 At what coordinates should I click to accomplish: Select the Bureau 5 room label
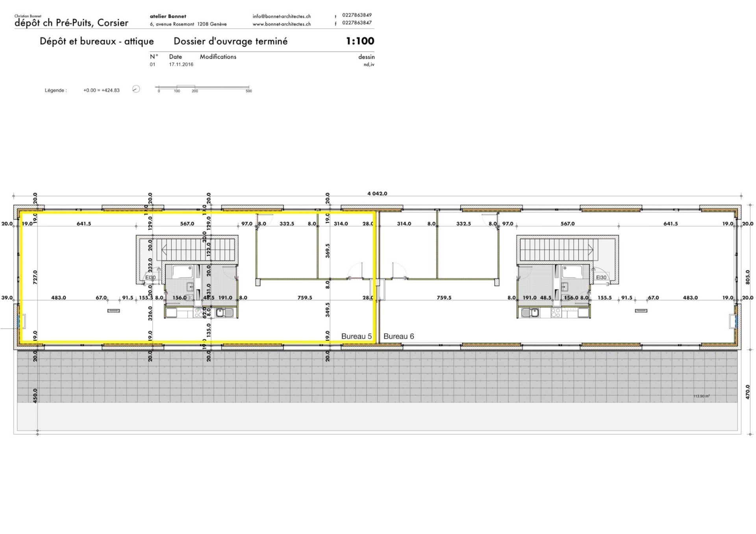pyautogui.click(x=356, y=336)
